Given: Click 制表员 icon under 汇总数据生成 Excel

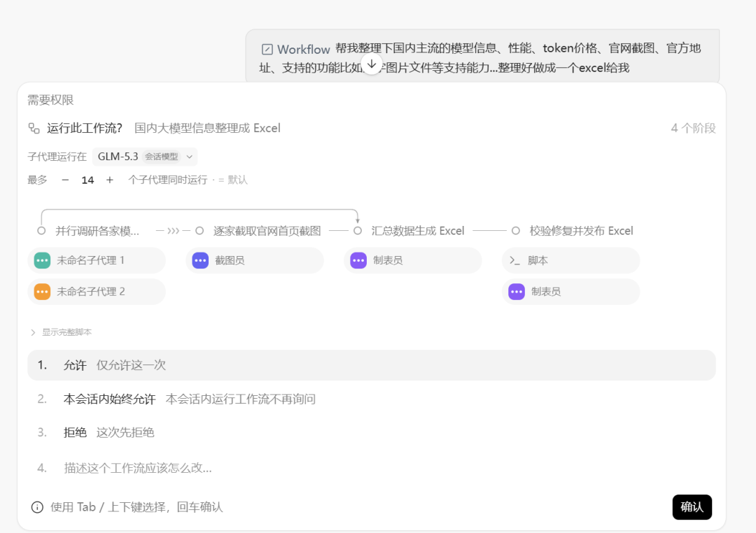Looking at the screenshot, I should click(x=358, y=260).
